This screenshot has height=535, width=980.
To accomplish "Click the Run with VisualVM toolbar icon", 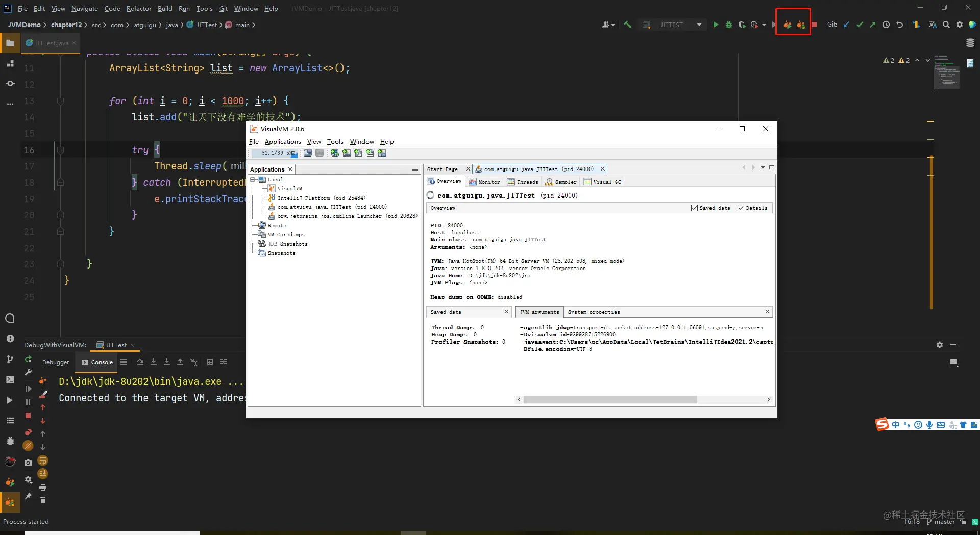I will point(787,25).
